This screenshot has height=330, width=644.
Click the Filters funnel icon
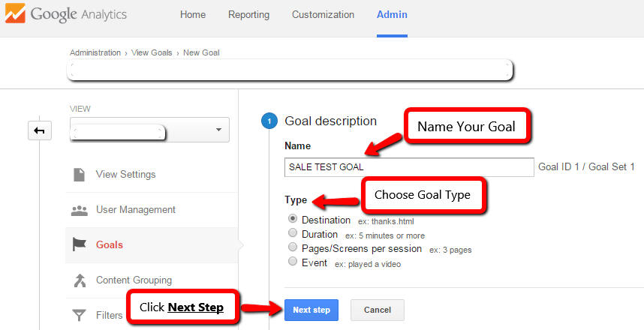click(79, 315)
